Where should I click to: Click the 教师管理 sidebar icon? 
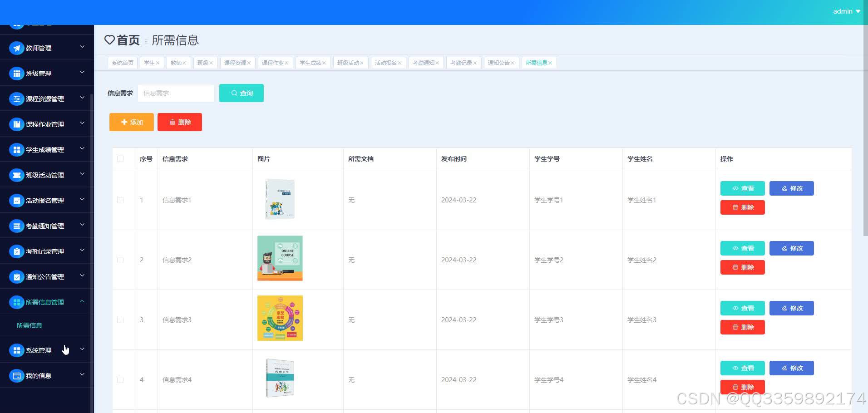coord(17,48)
